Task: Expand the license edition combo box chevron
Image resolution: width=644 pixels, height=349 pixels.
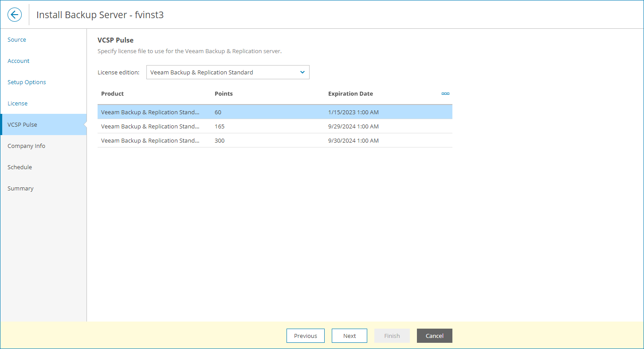Action: [302, 72]
